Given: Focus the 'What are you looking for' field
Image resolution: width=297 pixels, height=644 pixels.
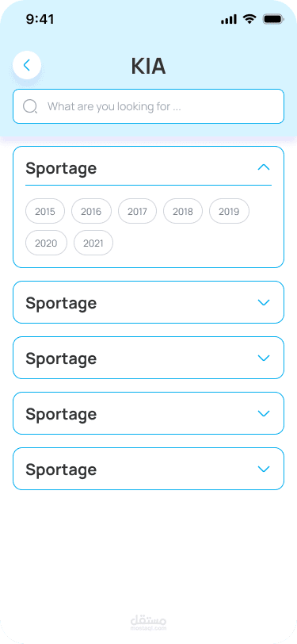Looking at the screenshot, I should point(149,106).
